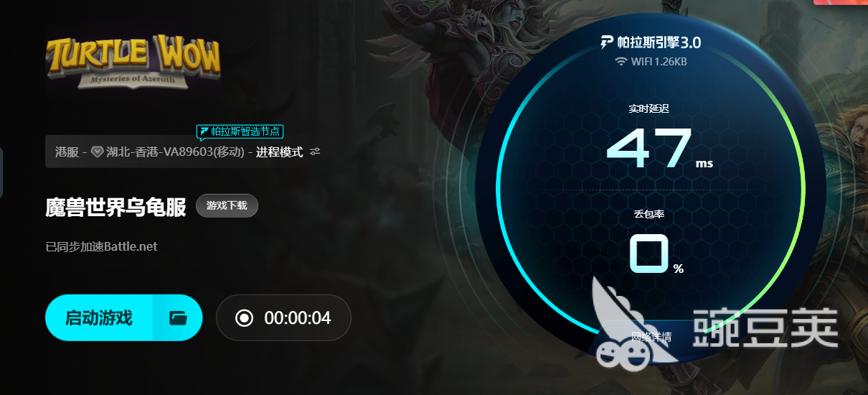Click the WIFI signal icon in the gauge
This screenshot has width=868, height=395.
click(x=621, y=62)
